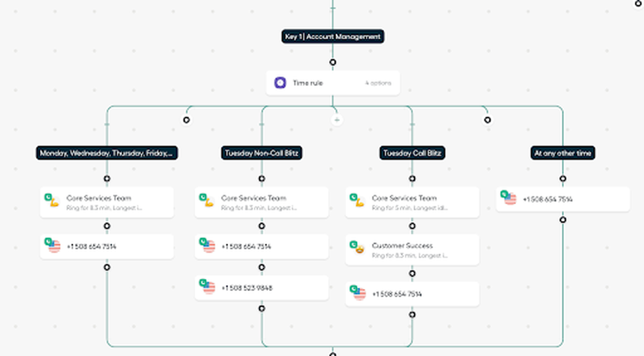Viewport: 644px width, 356px height.
Task: Click connector dot below Key 1 Account Management label
Action: [x=333, y=62]
